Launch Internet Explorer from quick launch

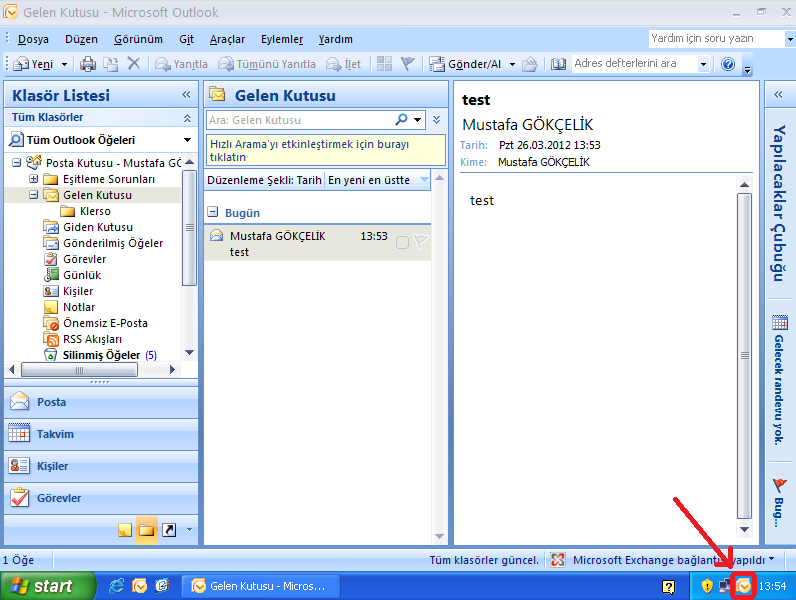pyautogui.click(x=117, y=586)
